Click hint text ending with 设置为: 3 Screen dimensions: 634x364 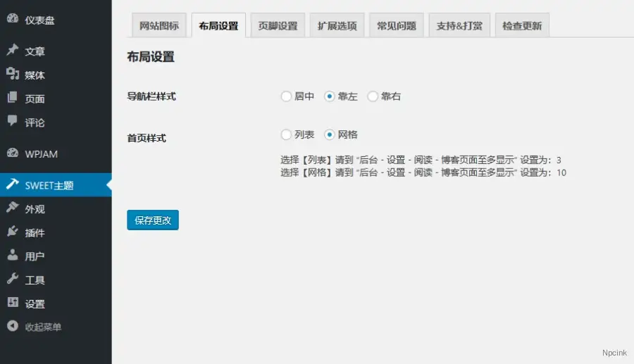421,160
